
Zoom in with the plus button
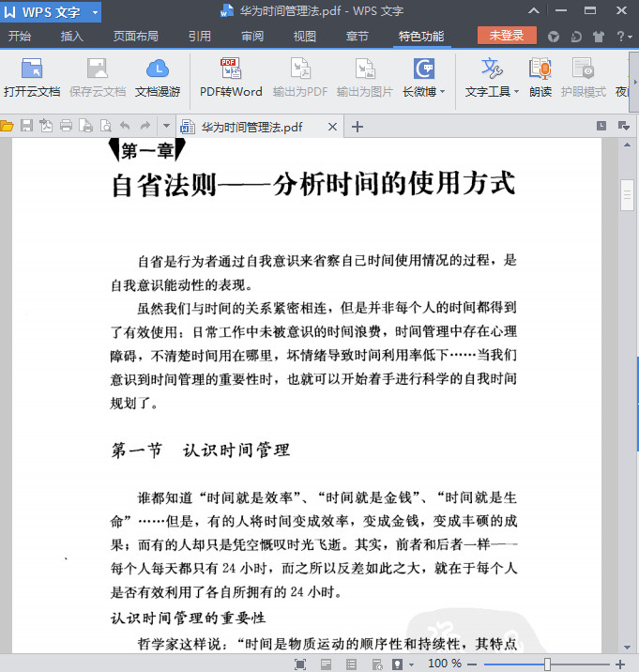pyautogui.click(x=619, y=664)
